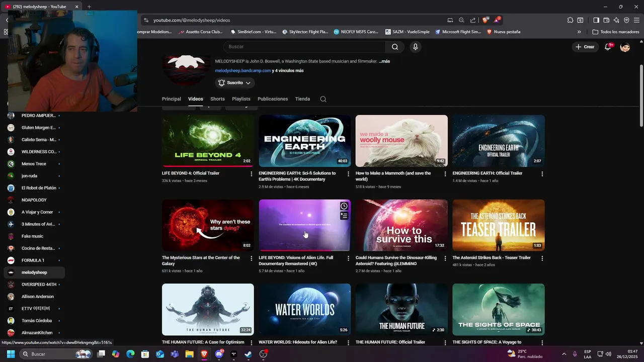The image size is (644, 362).
Task: Open Nueva pestaña bookmark
Action: coord(503,32)
